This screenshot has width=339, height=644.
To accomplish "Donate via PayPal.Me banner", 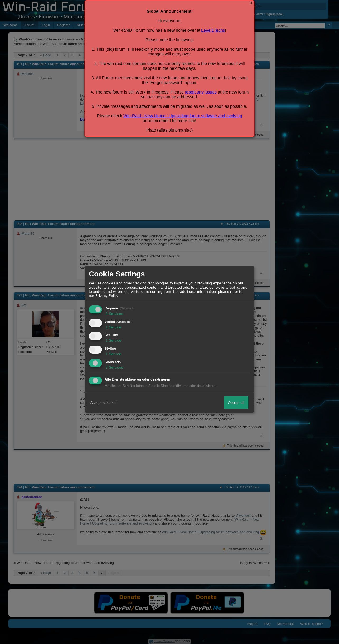I will coord(207,603).
